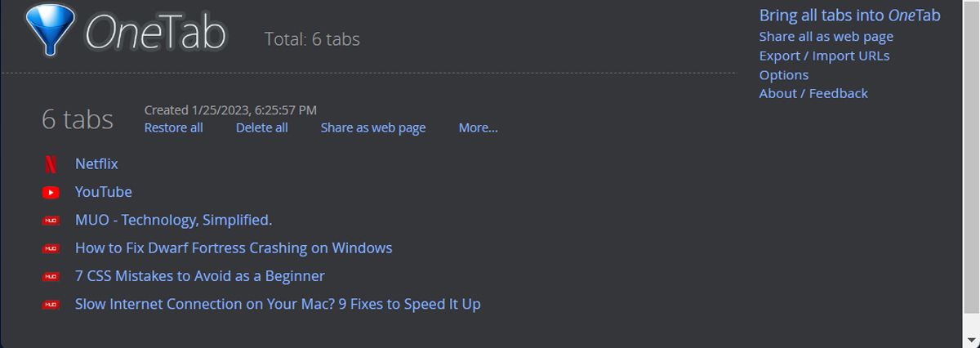The width and height of the screenshot is (980, 348).
Task: Bring all tabs into OneTab
Action: (x=849, y=16)
